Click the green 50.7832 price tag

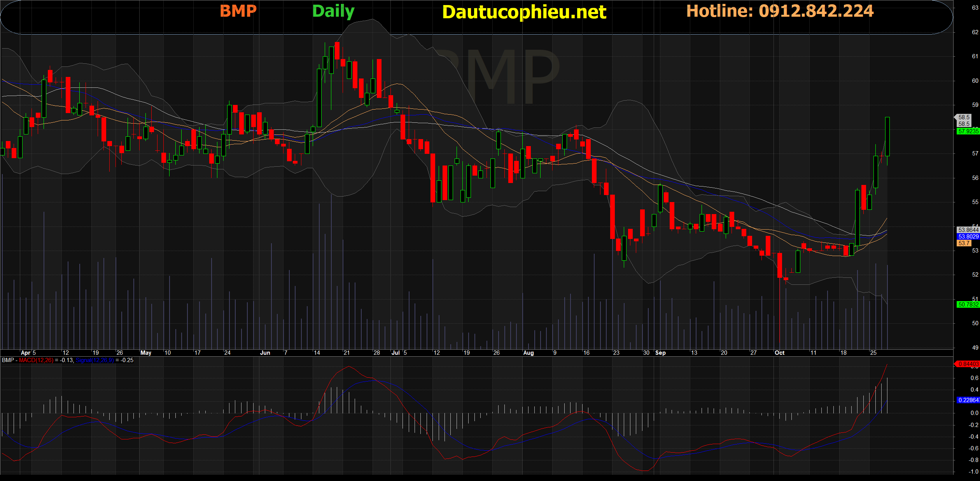coord(968,305)
